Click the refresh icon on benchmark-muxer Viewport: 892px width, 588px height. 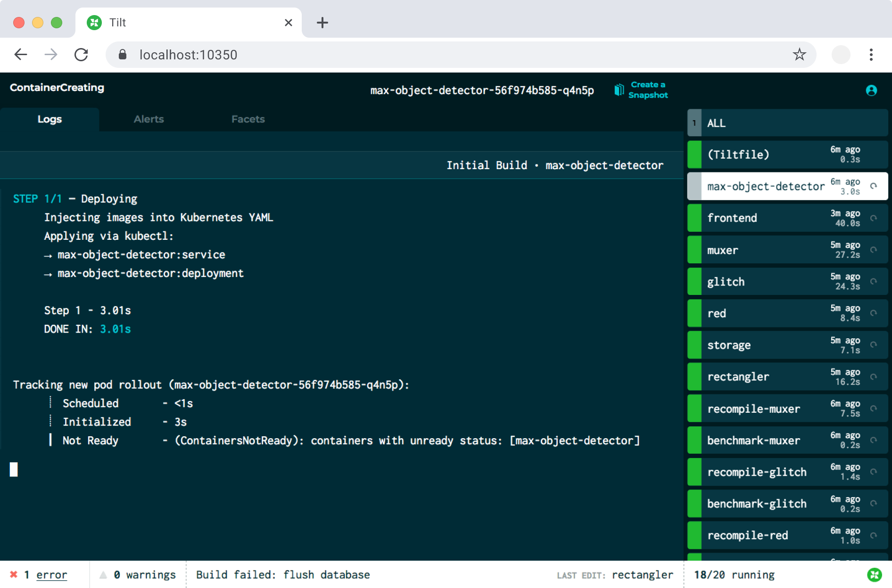pos(874,441)
